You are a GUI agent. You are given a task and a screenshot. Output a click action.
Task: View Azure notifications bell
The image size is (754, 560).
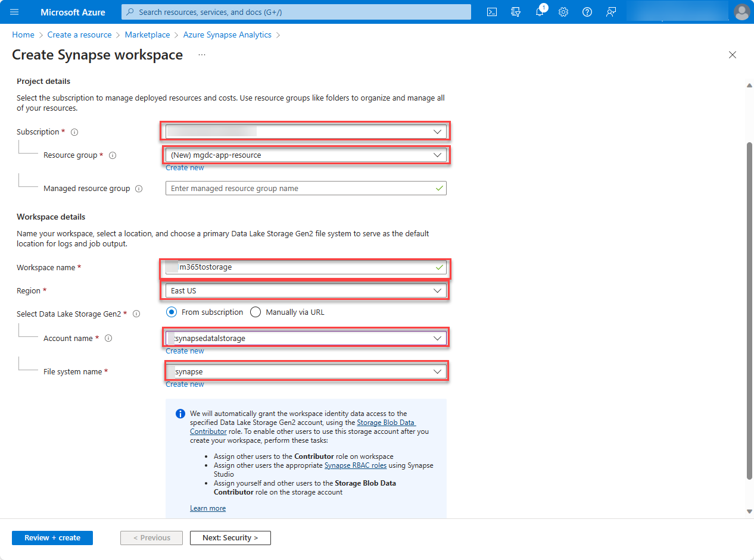(540, 12)
